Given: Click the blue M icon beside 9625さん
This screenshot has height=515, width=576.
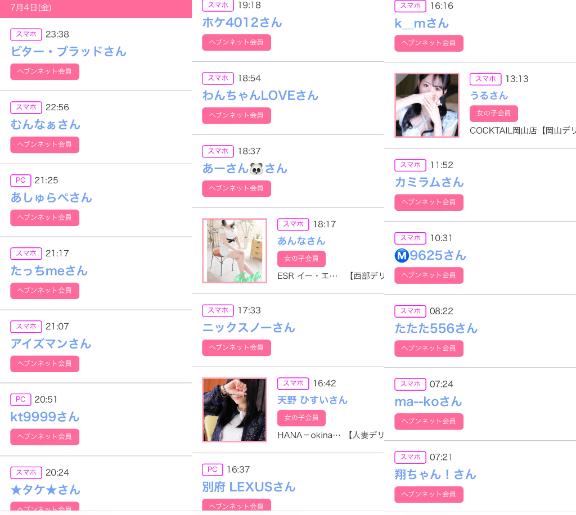Looking at the screenshot, I should pyautogui.click(x=402, y=255).
